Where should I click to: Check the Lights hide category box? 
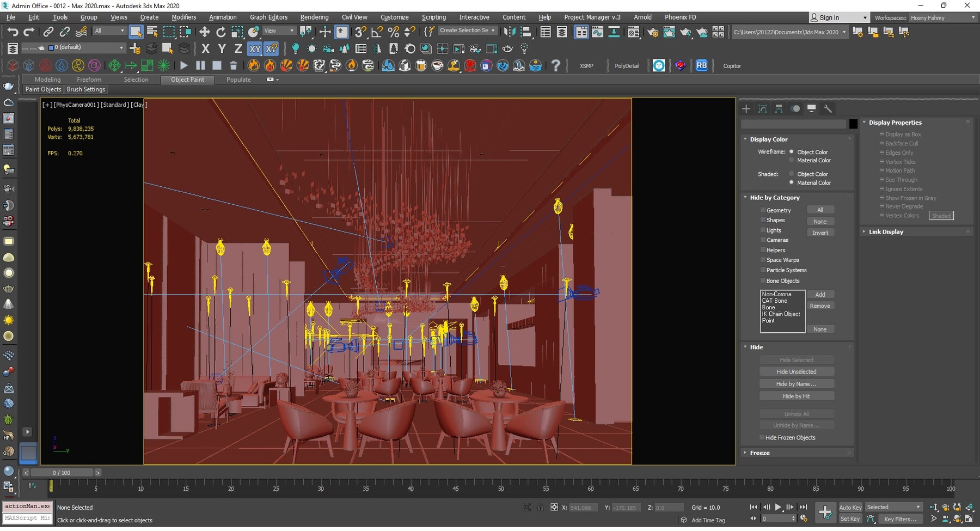pyautogui.click(x=763, y=230)
